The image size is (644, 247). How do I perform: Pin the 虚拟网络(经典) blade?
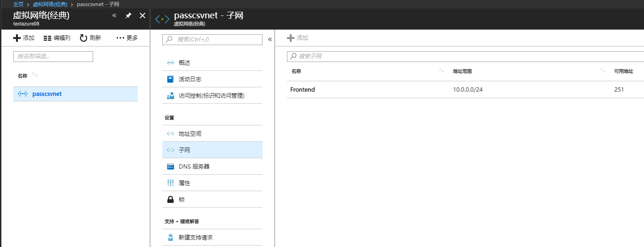point(128,15)
